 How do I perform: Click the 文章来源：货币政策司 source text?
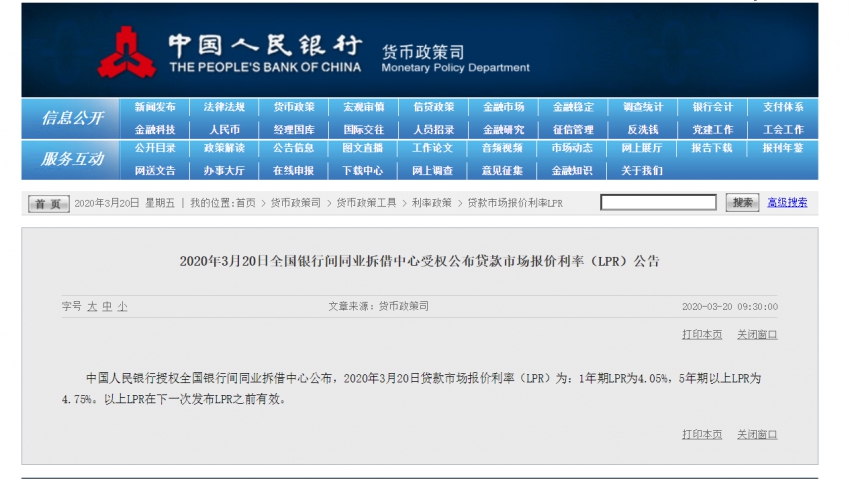pyautogui.click(x=378, y=306)
